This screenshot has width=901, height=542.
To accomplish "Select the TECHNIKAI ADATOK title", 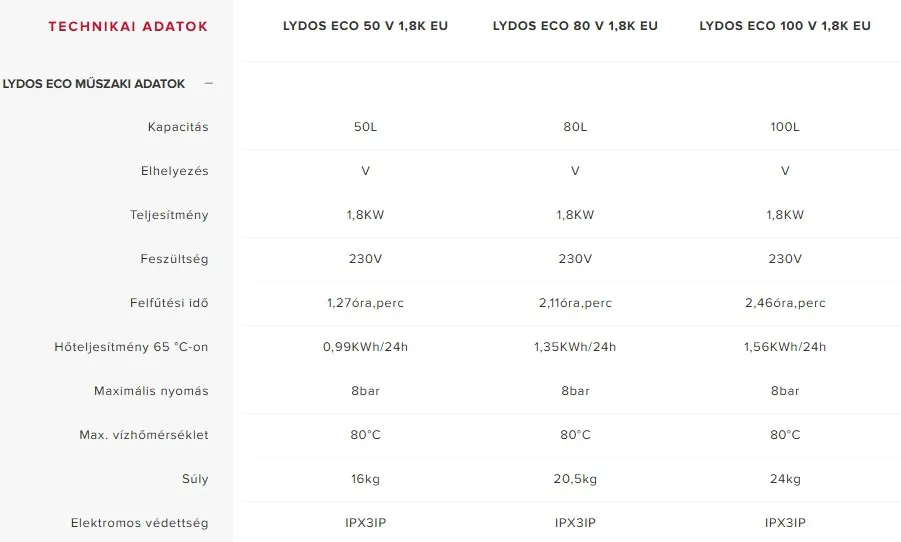I will tap(128, 26).
